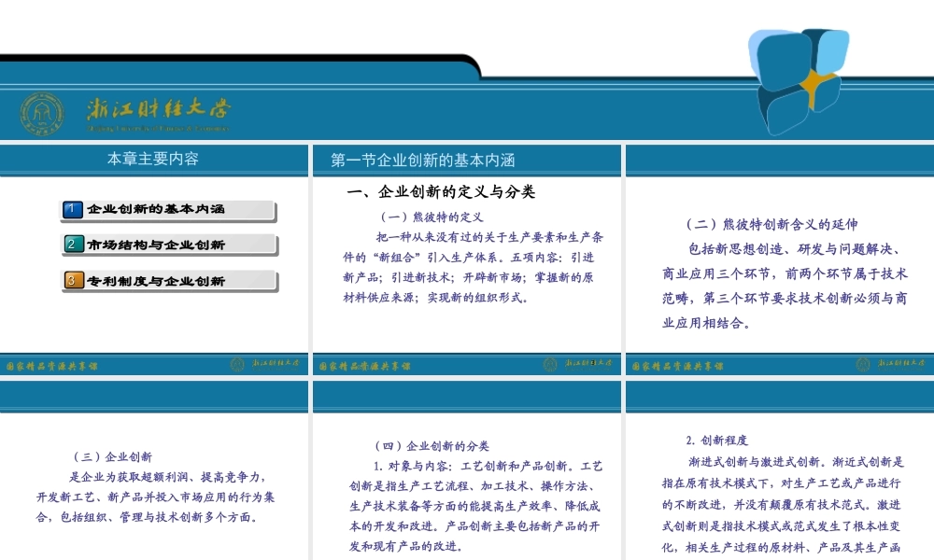
Task: Select the （三）企业创新 slide thumbnail
Action: pos(154,485)
